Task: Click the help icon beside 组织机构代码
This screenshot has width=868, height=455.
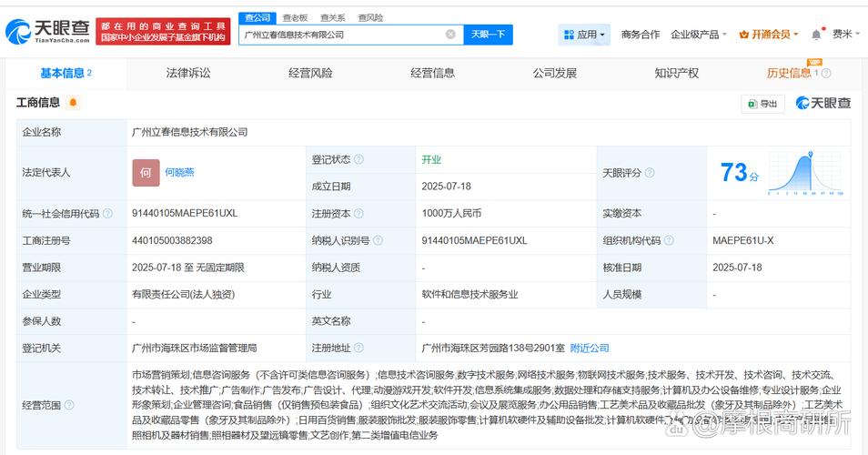Action: tap(669, 240)
